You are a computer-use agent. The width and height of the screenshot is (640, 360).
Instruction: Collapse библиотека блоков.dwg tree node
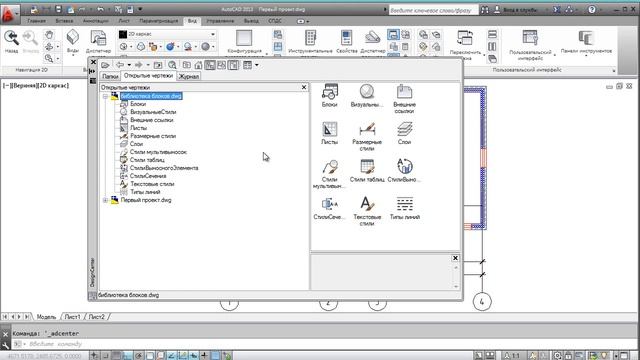click(105, 96)
